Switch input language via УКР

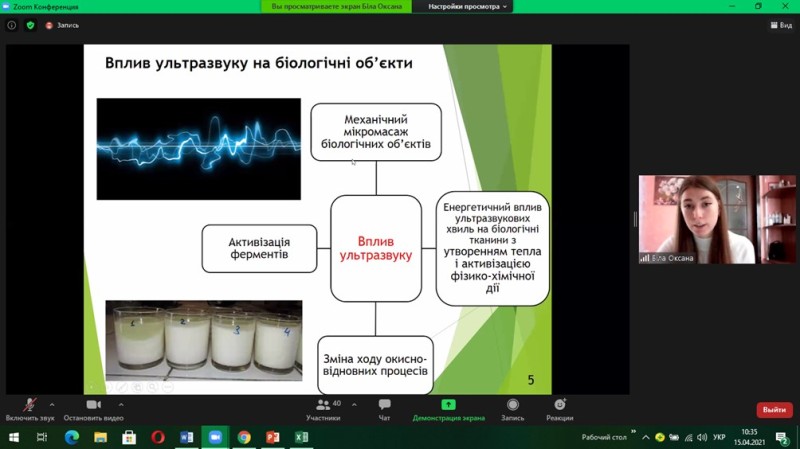[719, 437]
